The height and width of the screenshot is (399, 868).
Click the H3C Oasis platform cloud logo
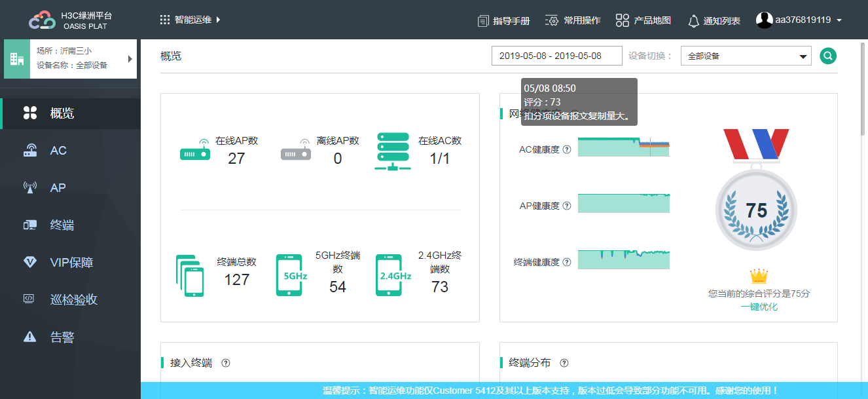pos(43,20)
